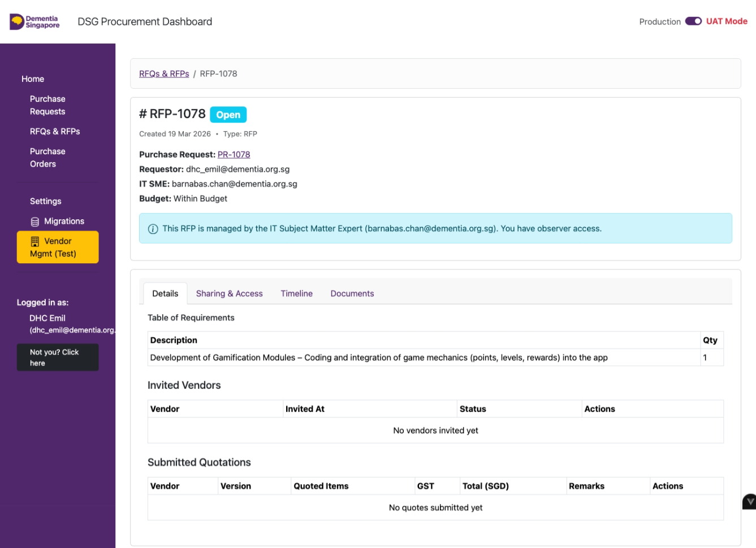This screenshot has width=756, height=548.
Task: Click the sidebar user email text
Action: coord(72,330)
